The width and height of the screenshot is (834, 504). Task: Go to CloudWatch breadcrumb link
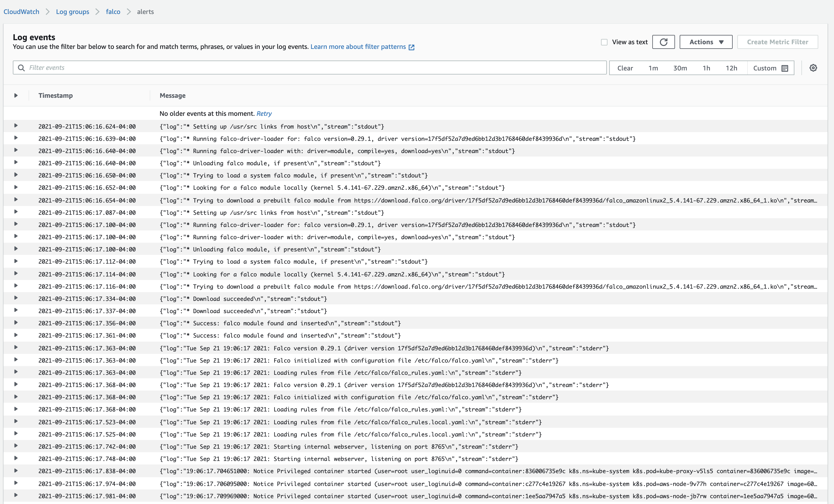(21, 12)
